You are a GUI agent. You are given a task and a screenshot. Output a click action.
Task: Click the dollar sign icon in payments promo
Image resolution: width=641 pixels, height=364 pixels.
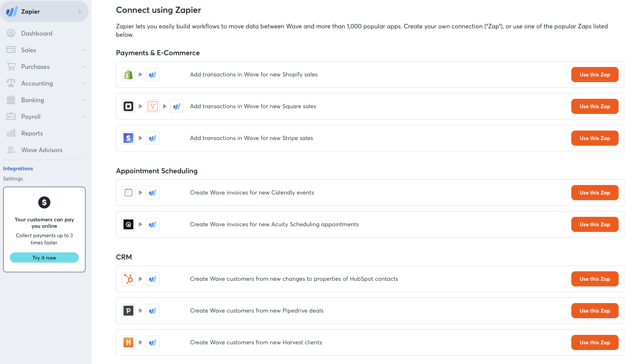click(x=44, y=202)
